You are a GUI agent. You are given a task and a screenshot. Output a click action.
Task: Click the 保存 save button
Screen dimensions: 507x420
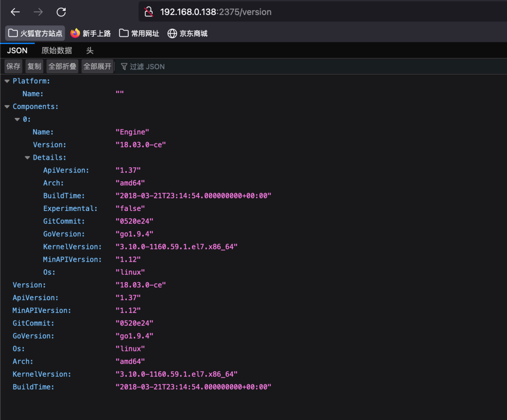pos(13,66)
